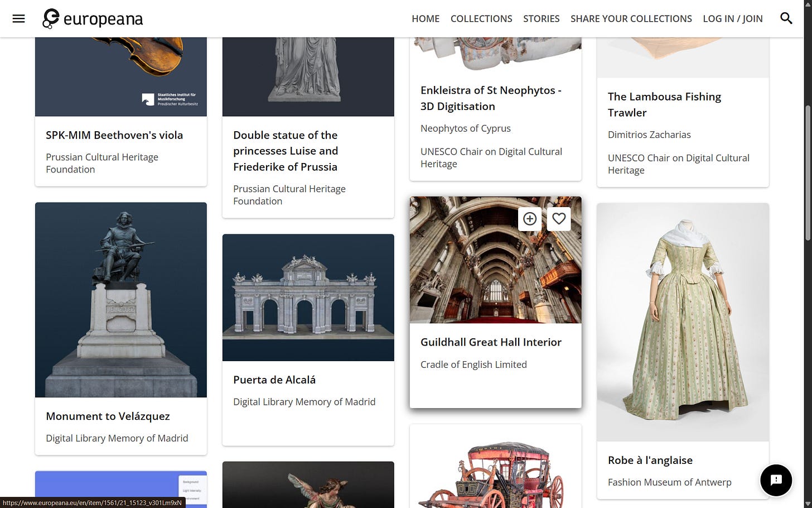Click 'Digital Library Memory of Madrid' under Puerta de Alcalá

304,402
